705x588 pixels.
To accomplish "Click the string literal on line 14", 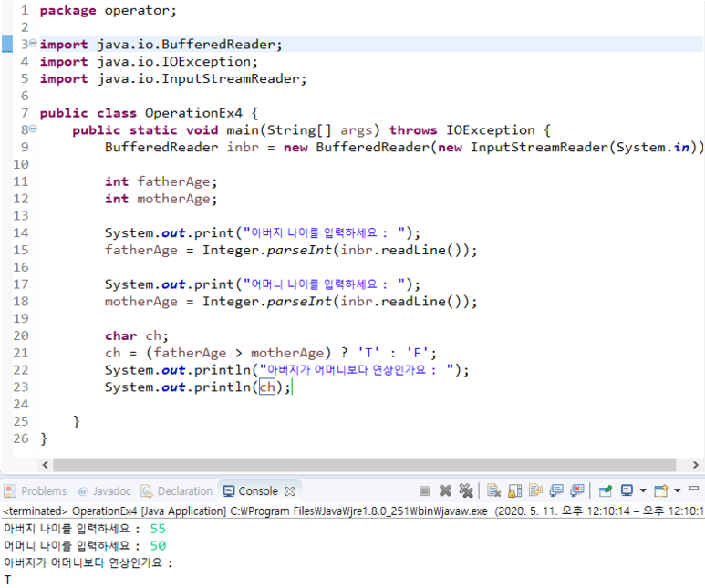I will tap(324, 232).
